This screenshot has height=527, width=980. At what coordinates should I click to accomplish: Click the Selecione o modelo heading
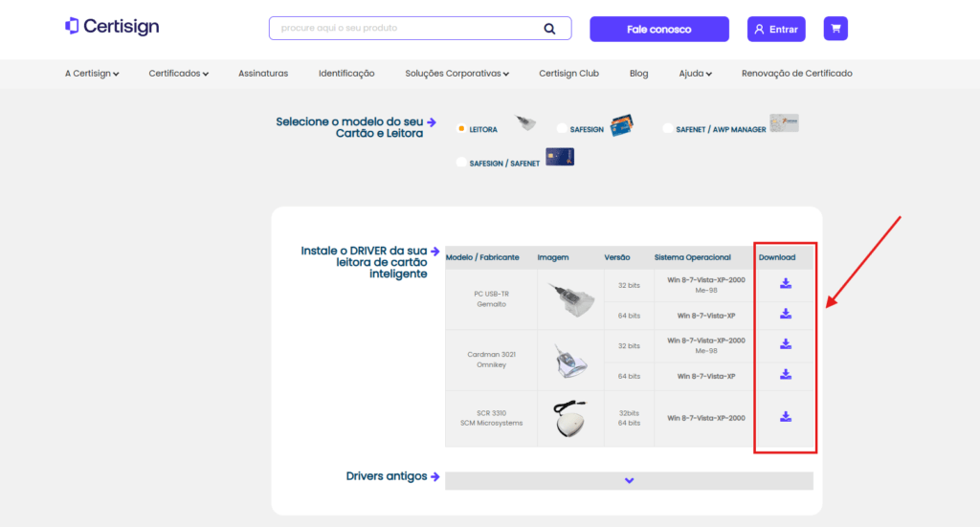coord(350,127)
